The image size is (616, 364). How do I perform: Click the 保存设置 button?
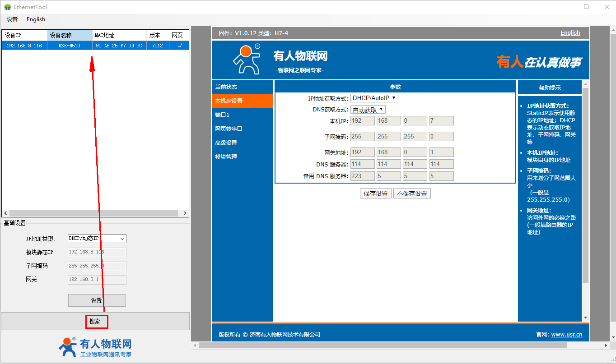(x=376, y=194)
